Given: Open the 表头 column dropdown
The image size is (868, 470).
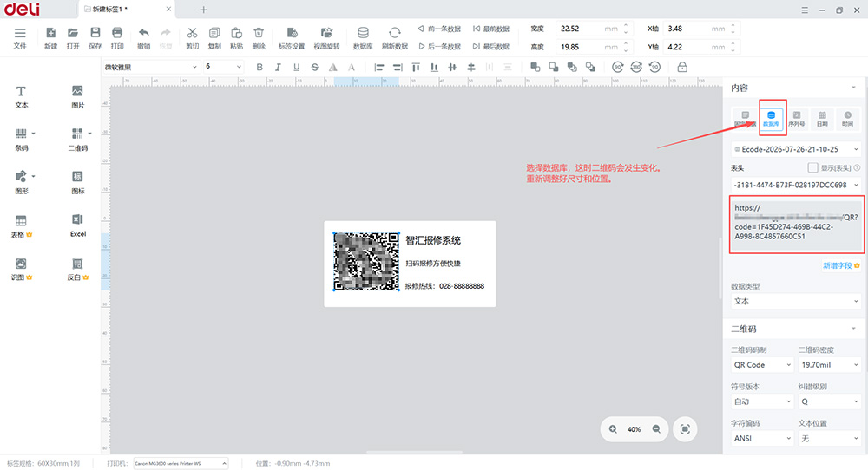Looking at the screenshot, I should tap(796, 185).
